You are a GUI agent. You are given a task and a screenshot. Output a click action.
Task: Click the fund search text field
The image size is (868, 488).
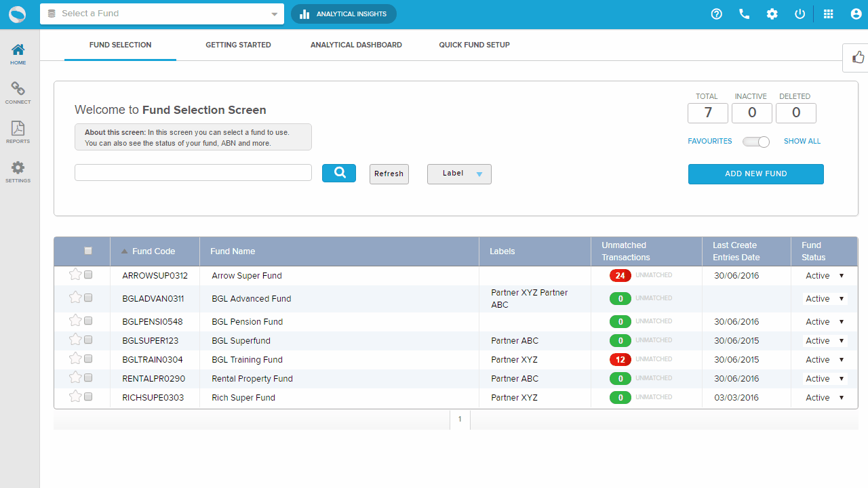click(193, 173)
